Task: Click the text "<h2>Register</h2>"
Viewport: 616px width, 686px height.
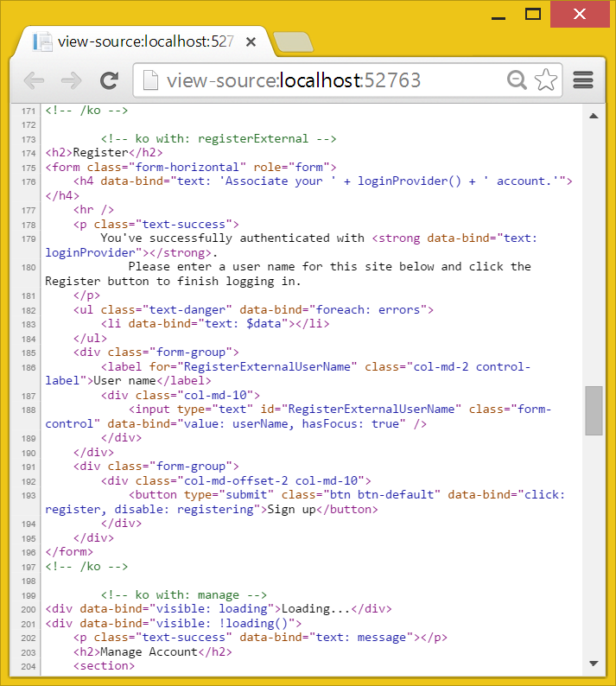Action: click(x=105, y=153)
